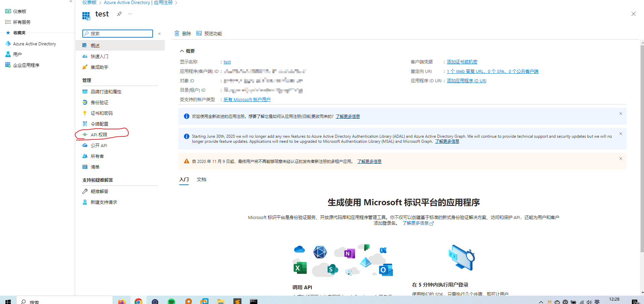Select the 入门 tab

pyautogui.click(x=184, y=179)
